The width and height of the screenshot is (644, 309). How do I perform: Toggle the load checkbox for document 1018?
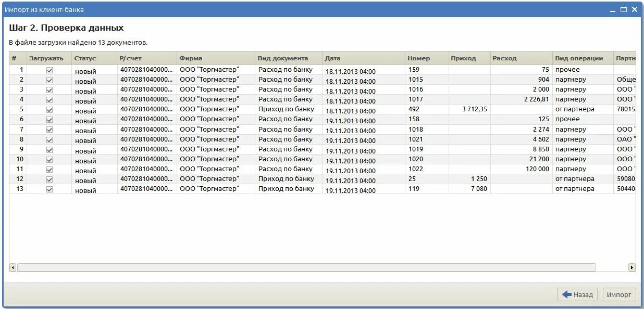click(x=49, y=130)
